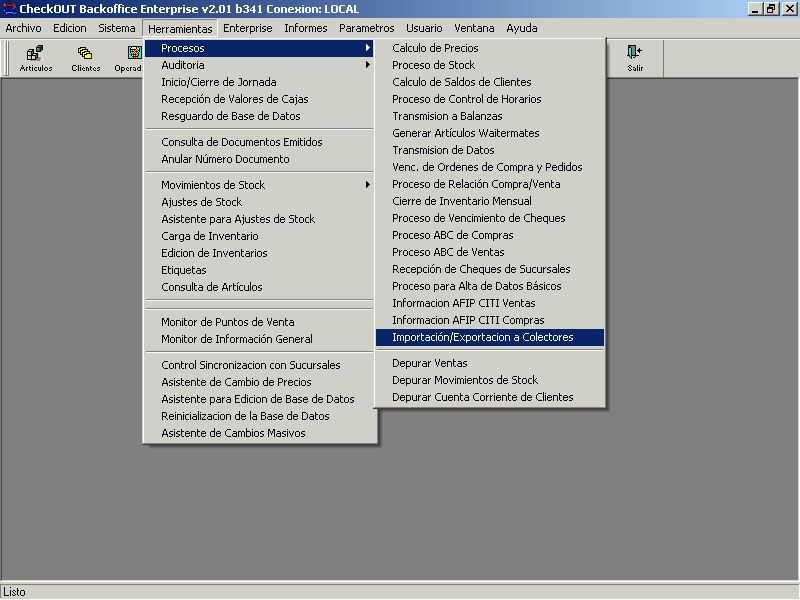800x600 pixels.
Task: Choose Depurar Cuenta Corriente de Clientes
Action: (490, 397)
